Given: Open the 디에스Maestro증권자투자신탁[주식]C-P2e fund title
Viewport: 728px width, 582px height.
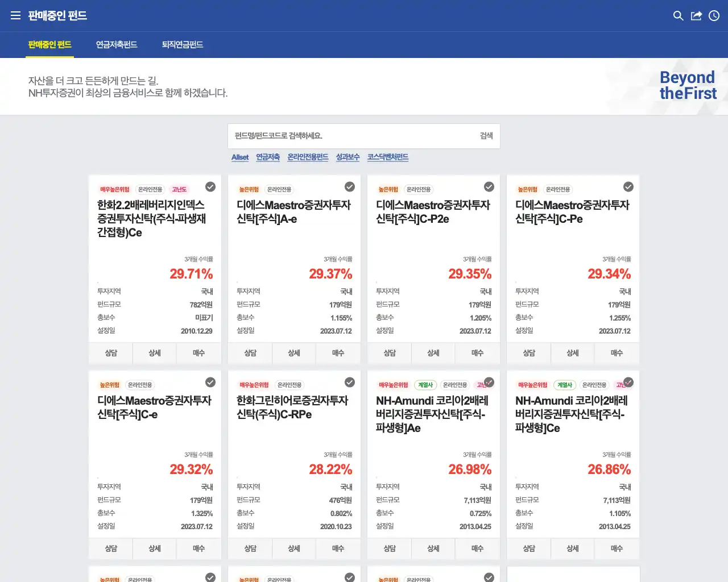Looking at the screenshot, I should [x=433, y=212].
